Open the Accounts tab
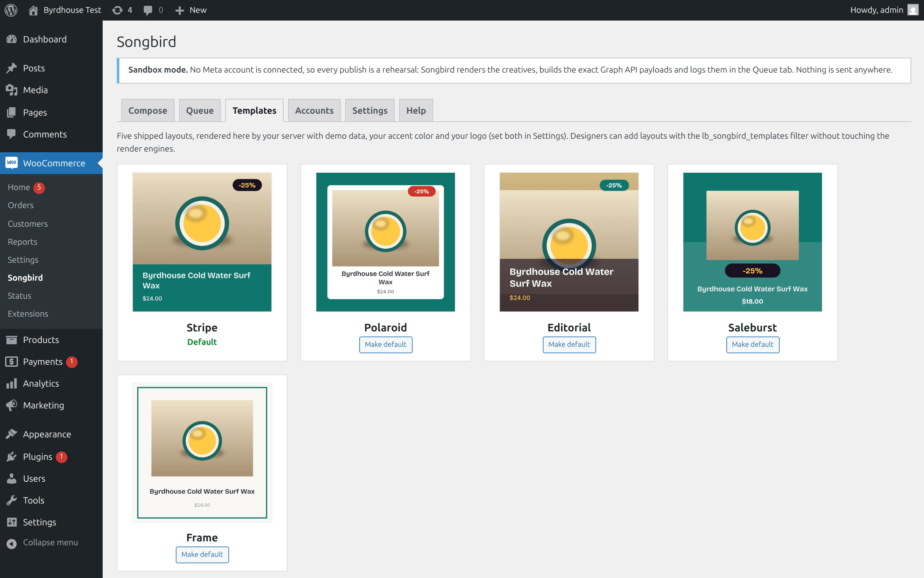The width and height of the screenshot is (924, 578). point(314,110)
